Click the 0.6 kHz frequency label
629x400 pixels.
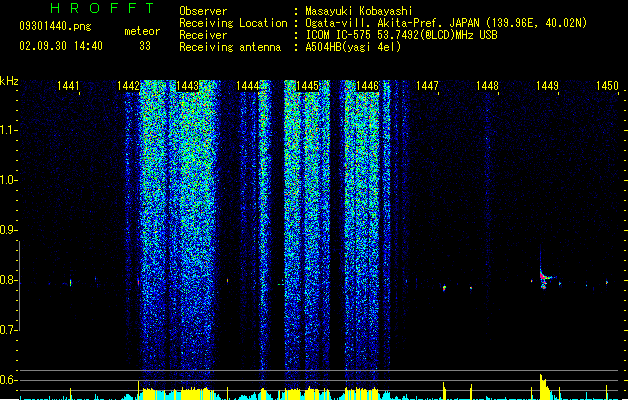click(x=8, y=380)
